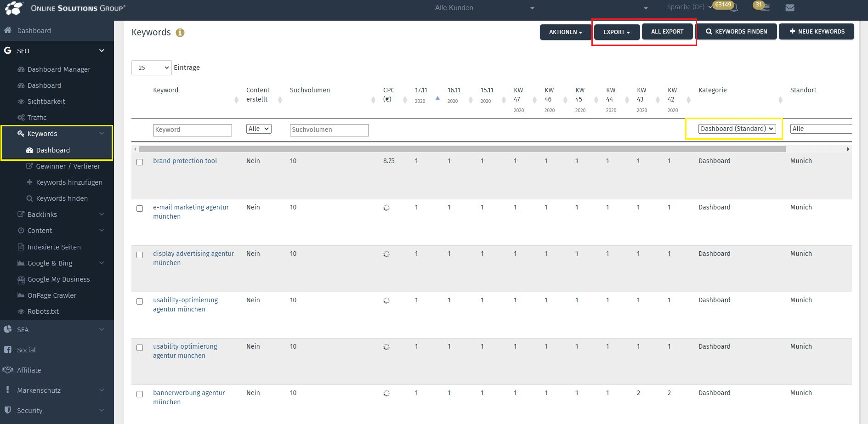Image resolution: width=868 pixels, height=424 pixels.
Task: Open the brand protection tool keyword link
Action: tap(185, 161)
